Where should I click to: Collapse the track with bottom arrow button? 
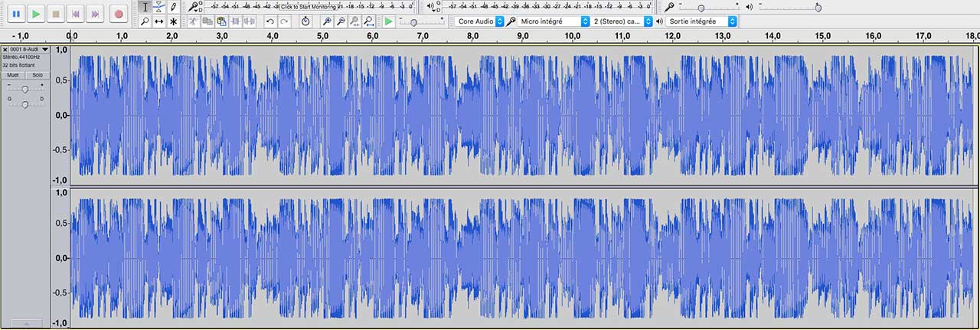tap(25, 325)
